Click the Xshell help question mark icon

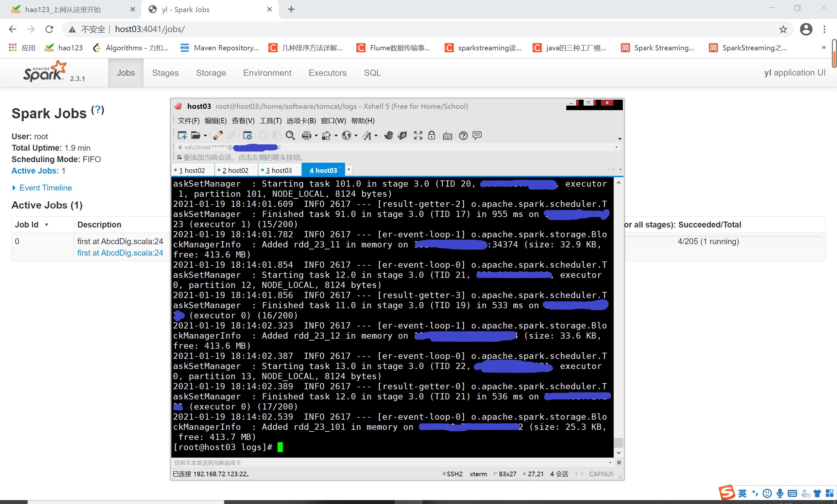pos(463,136)
